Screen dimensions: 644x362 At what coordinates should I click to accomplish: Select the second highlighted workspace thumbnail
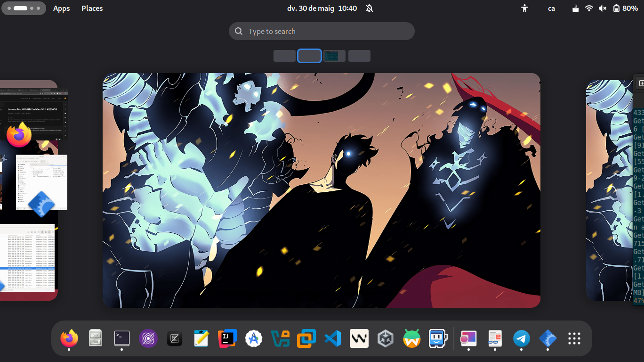(x=309, y=56)
